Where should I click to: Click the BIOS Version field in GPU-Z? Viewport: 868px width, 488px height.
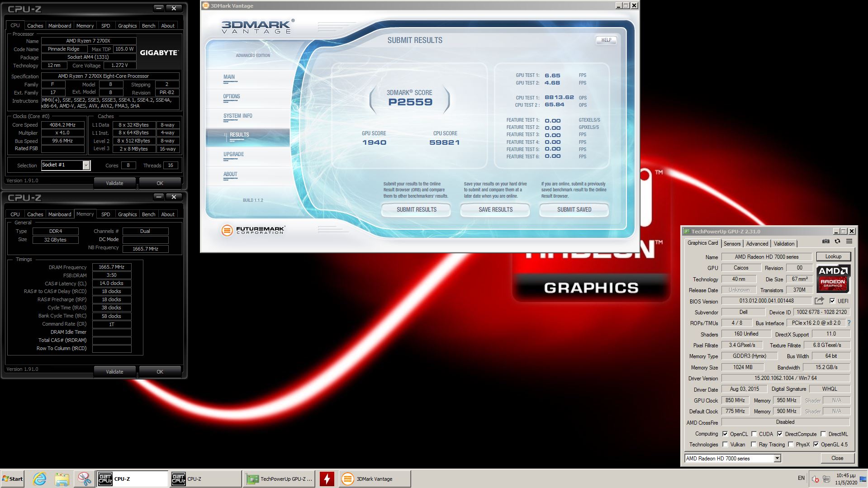point(767,301)
